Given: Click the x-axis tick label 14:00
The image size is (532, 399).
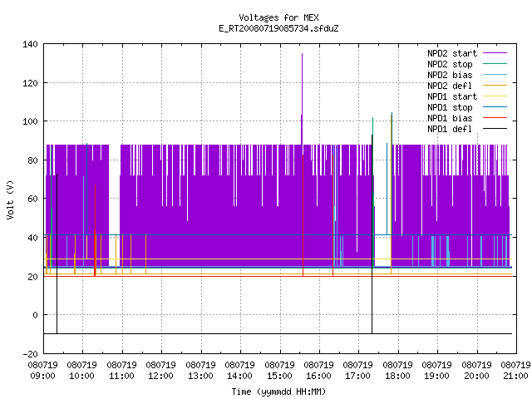Looking at the screenshot, I should click(240, 376).
